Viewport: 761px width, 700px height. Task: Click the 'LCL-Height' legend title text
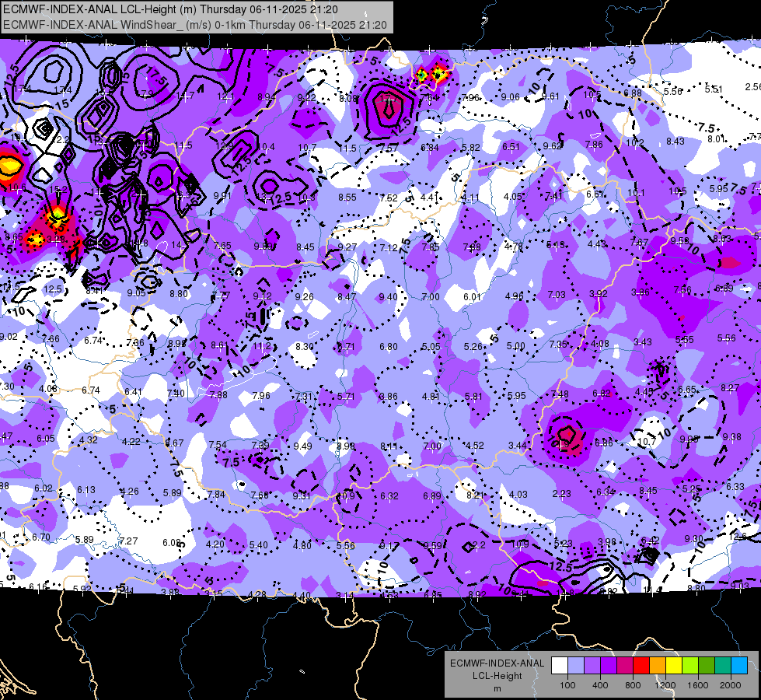click(497, 676)
